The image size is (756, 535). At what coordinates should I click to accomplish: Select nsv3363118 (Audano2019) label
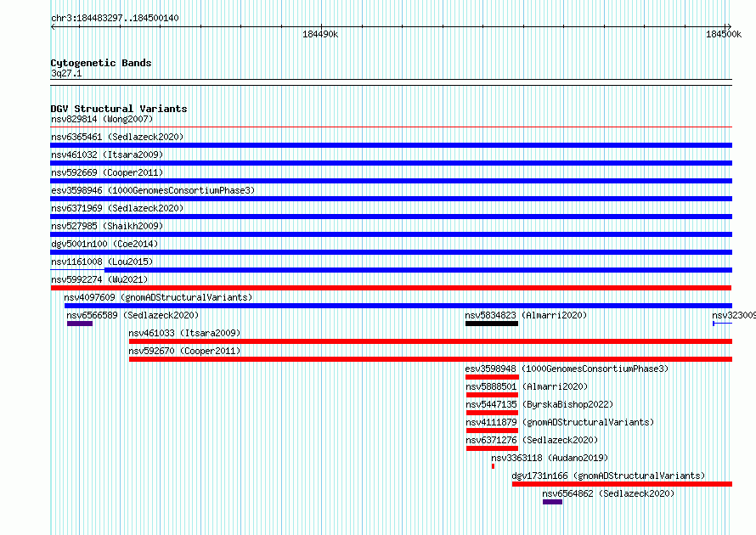[550, 458]
